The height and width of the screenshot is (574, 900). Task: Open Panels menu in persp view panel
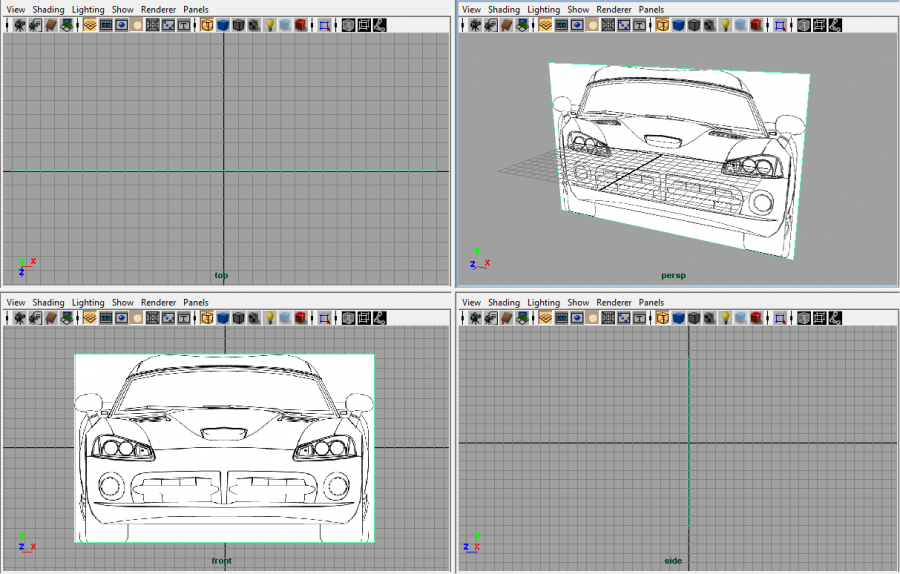pyautogui.click(x=651, y=9)
